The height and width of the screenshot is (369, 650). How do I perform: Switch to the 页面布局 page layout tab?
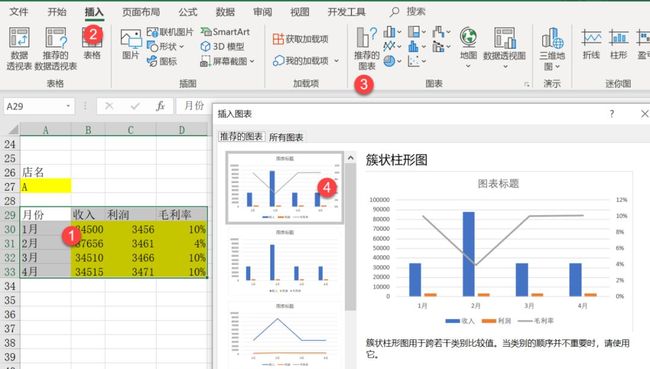pos(141,12)
